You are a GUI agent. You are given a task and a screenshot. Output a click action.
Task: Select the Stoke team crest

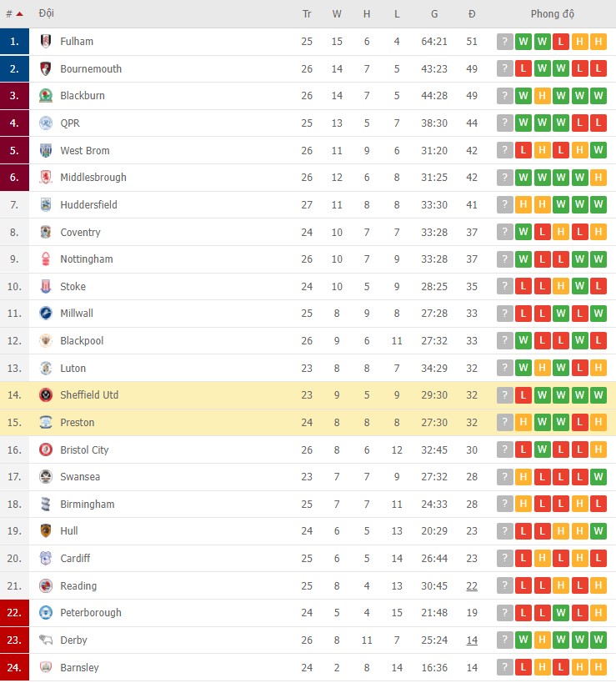coord(45,286)
